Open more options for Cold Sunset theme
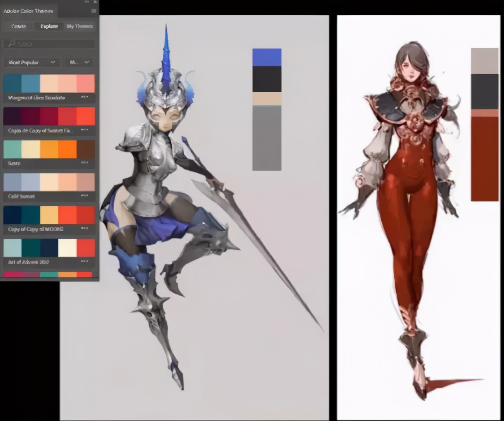The width and height of the screenshot is (504, 421). click(84, 196)
